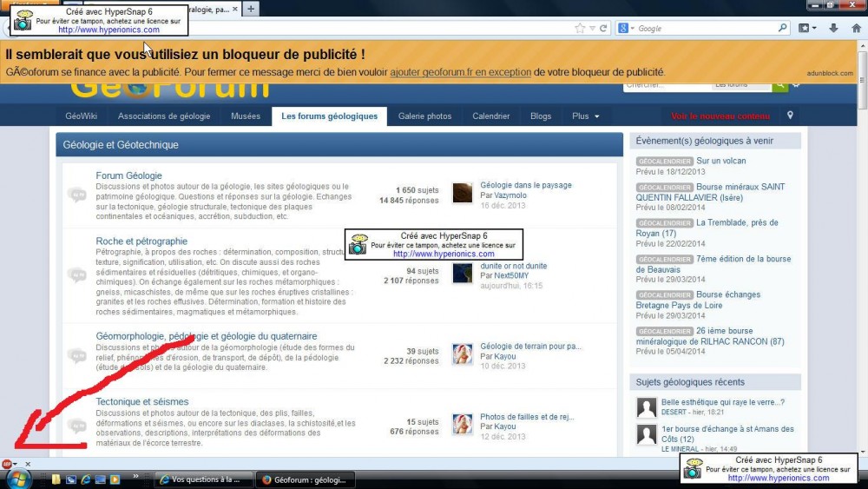Reload the page with the refresh icon

[x=603, y=28]
